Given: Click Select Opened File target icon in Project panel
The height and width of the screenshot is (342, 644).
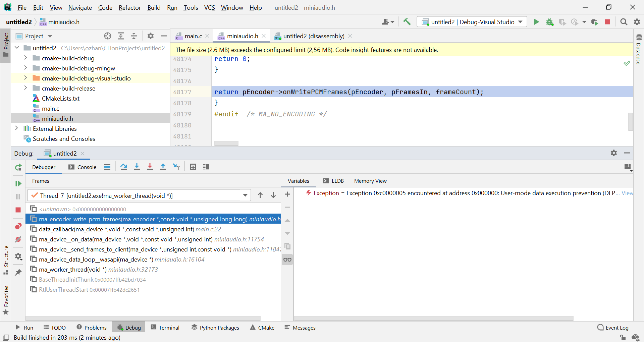Looking at the screenshot, I should point(107,36).
